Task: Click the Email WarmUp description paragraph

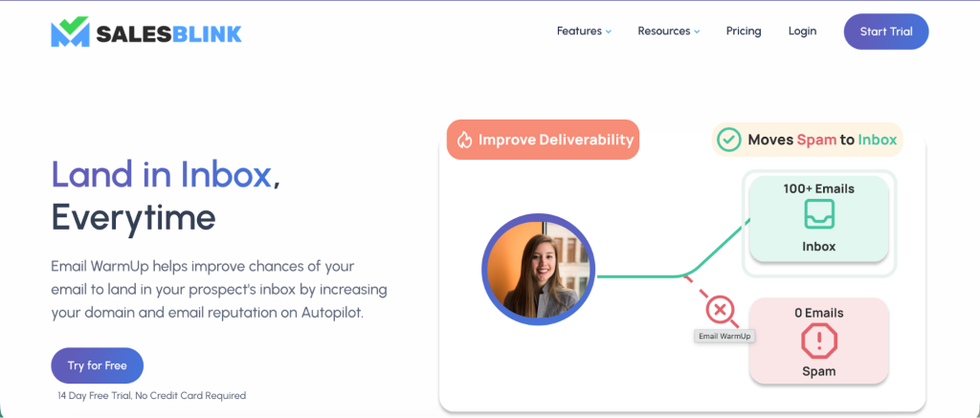Action: [219, 290]
